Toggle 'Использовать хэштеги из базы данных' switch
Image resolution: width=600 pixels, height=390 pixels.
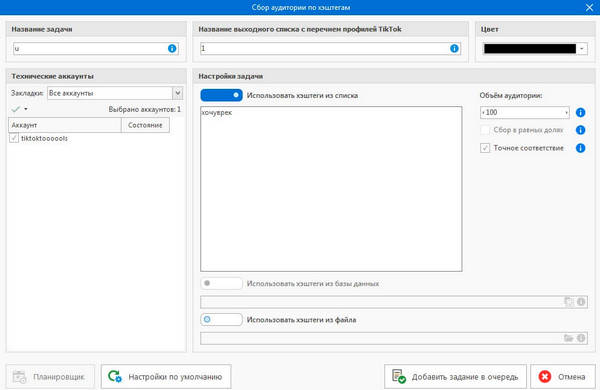(x=221, y=283)
